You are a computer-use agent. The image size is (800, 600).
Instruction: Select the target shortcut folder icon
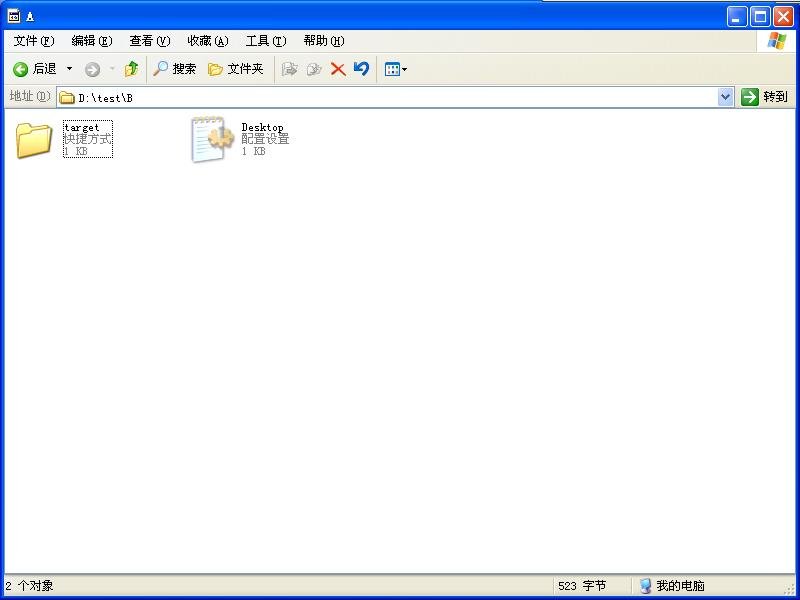[x=34, y=140]
